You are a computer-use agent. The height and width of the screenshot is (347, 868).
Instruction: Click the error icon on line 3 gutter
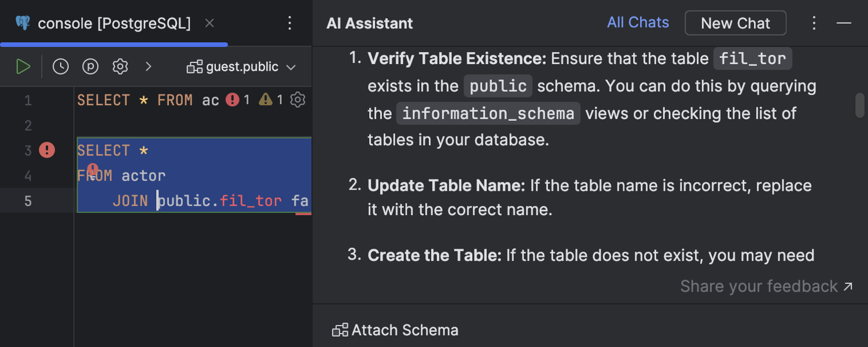[x=46, y=150]
